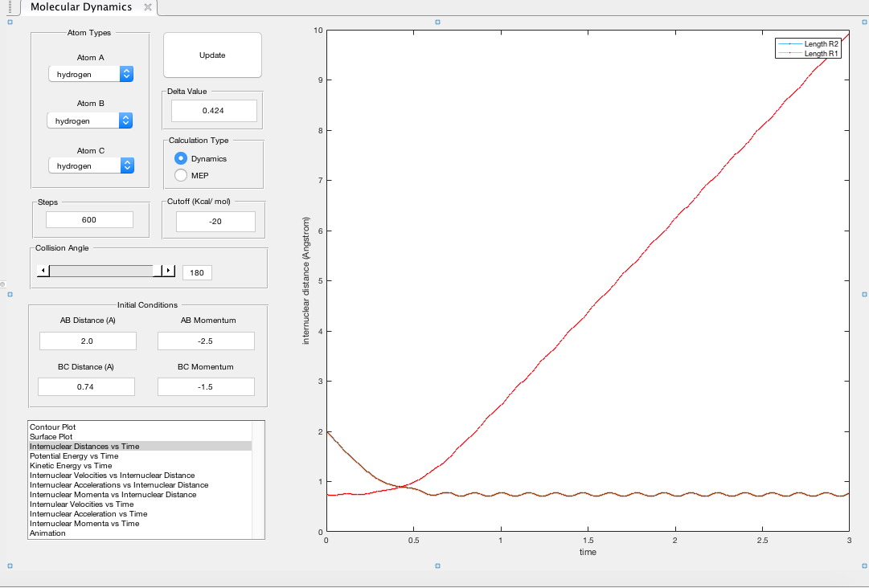Click the collision angle slider track

[x=100, y=270]
